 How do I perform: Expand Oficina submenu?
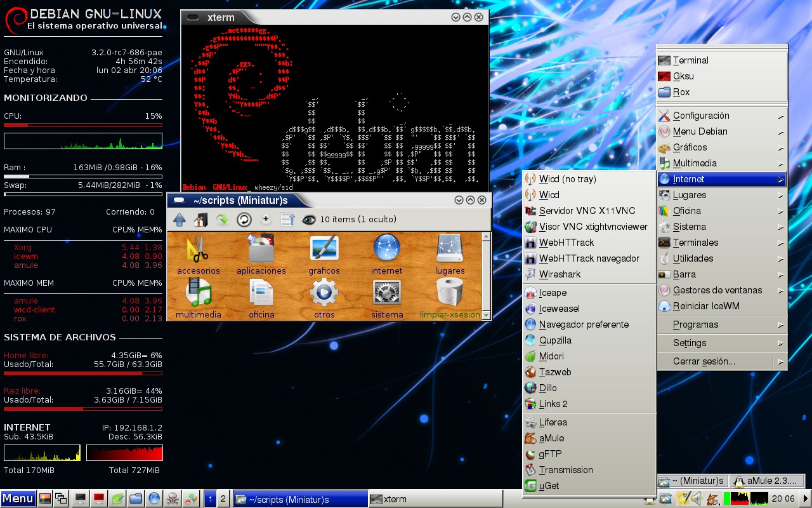pos(722,211)
